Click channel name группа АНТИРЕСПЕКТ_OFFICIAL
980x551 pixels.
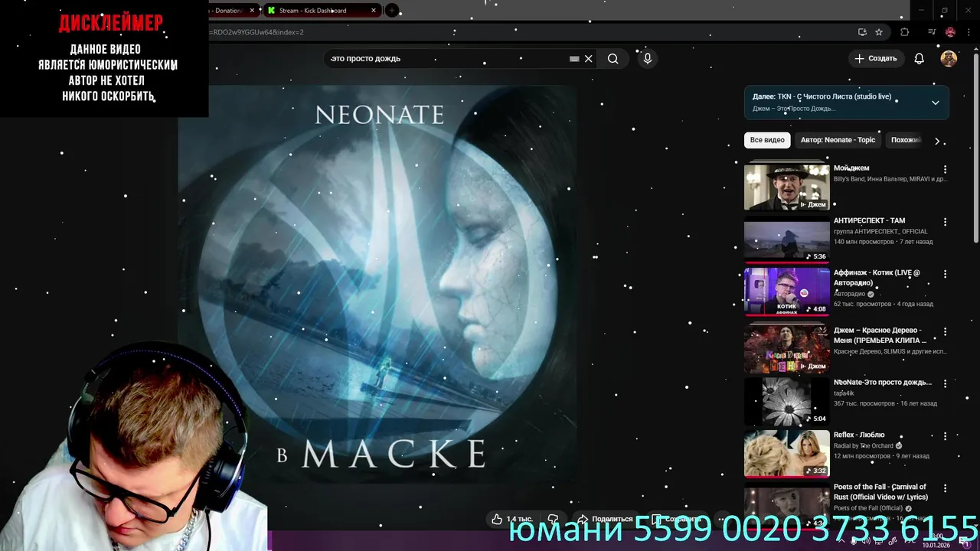(x=880, y=231)
